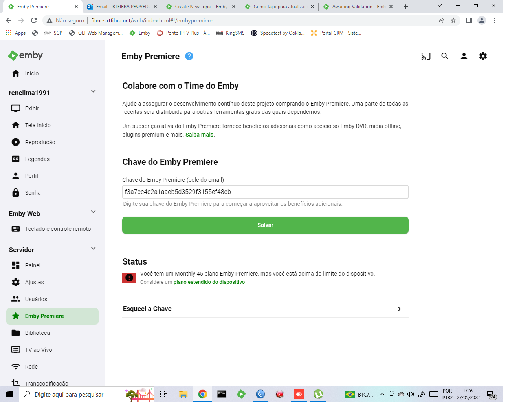This screenshot has width=532, height=402.
Task: Collapse the renelima1991 section
Action: pos(93,91)
